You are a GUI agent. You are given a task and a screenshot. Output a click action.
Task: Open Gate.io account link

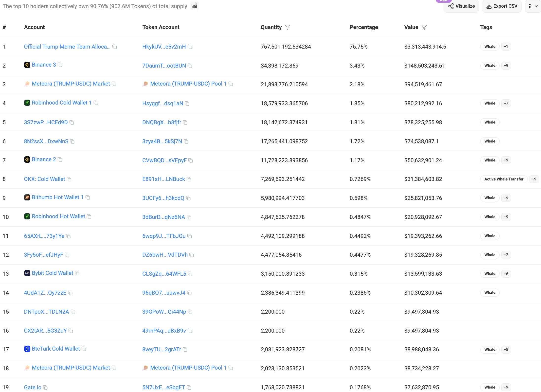[33, 388]
